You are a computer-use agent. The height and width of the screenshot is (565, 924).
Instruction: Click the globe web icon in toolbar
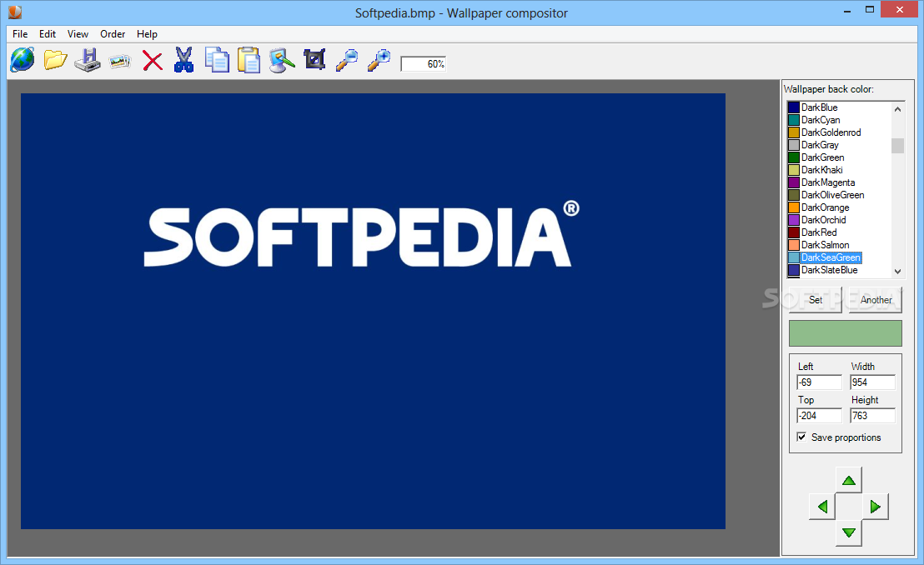pyautogui.click(x=23, y=60)
